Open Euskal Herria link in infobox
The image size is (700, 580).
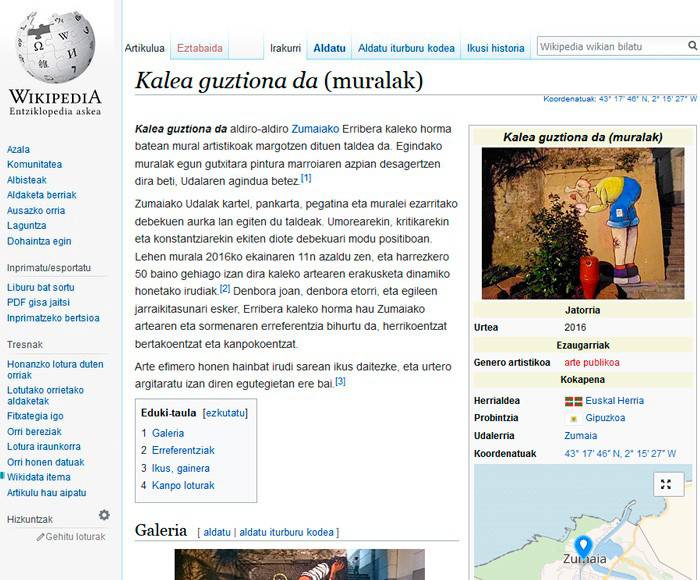click(x=615, y=401)
